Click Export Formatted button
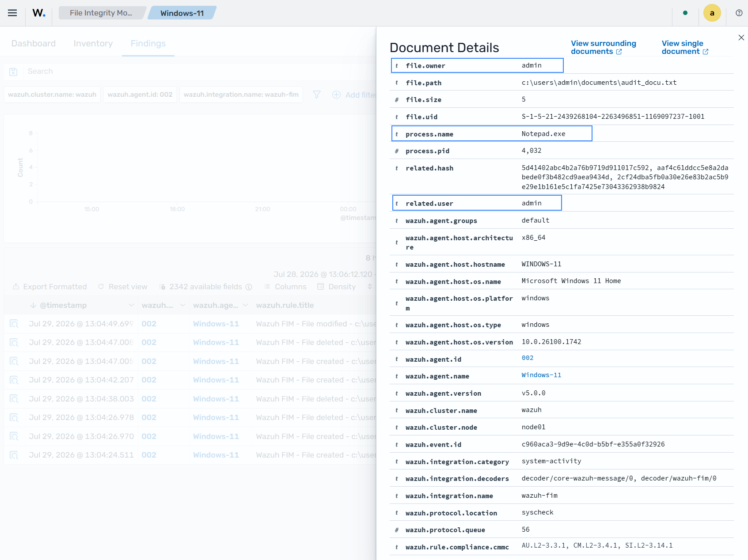The image size is (748, 560). [49, 287]
